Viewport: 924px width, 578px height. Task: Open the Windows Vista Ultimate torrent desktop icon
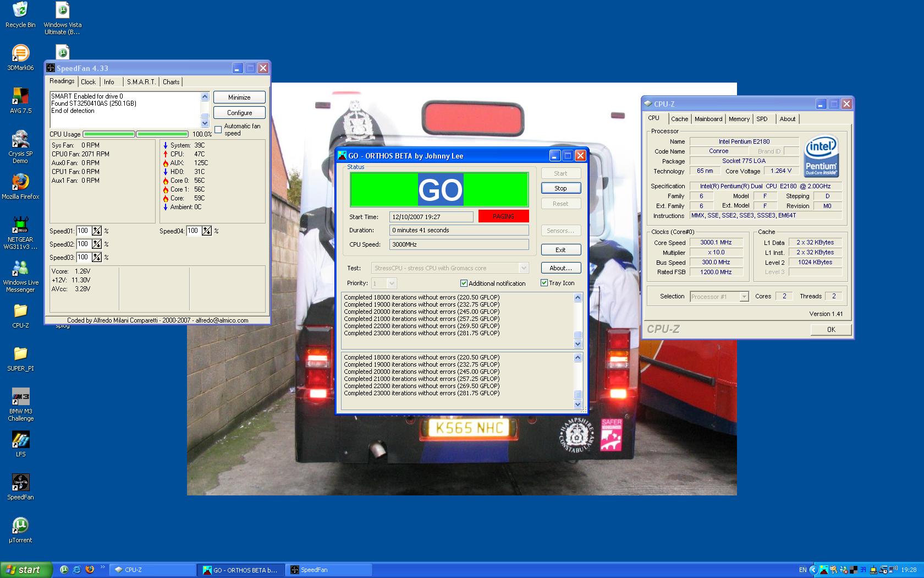pos(63,18)
